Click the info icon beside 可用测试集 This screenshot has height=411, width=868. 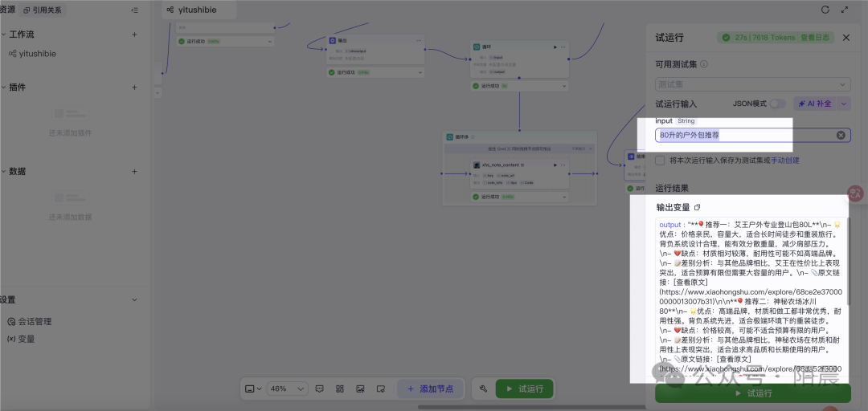[703, 64]
